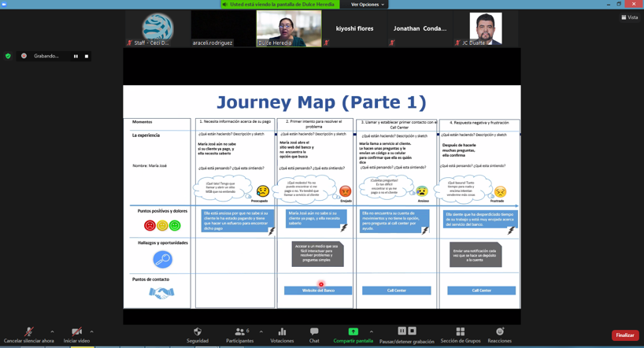This screenshot has height=348, width=644.
Task: Open the Reacciones menu
Action: tap(499, 331)
